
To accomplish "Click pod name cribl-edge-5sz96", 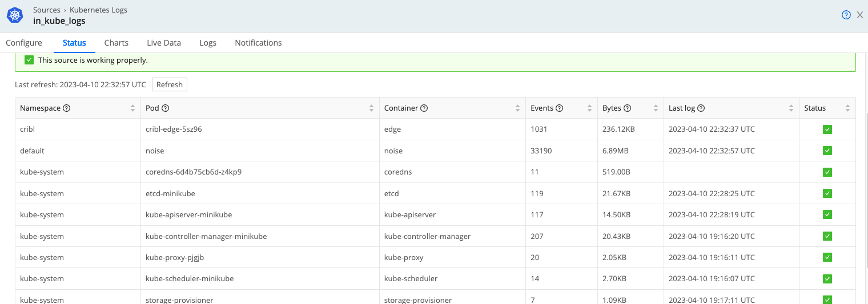I will tap(174, 129).
